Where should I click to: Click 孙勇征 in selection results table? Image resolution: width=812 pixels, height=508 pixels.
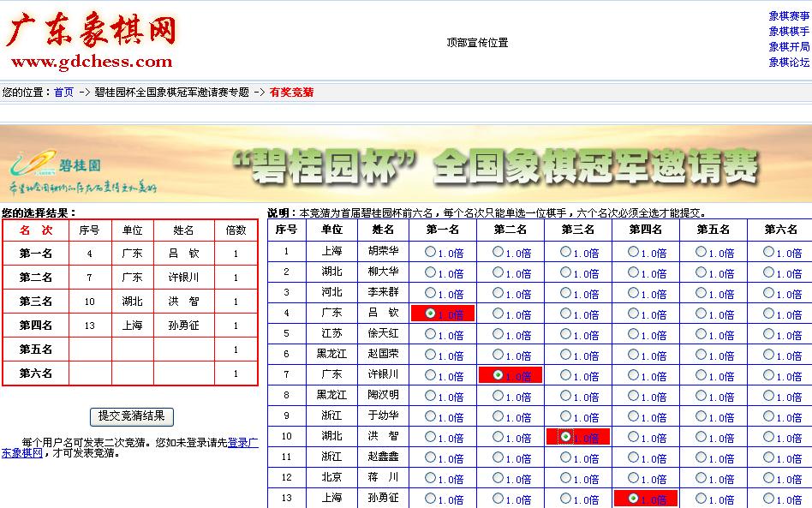click(x=184, y=326)
